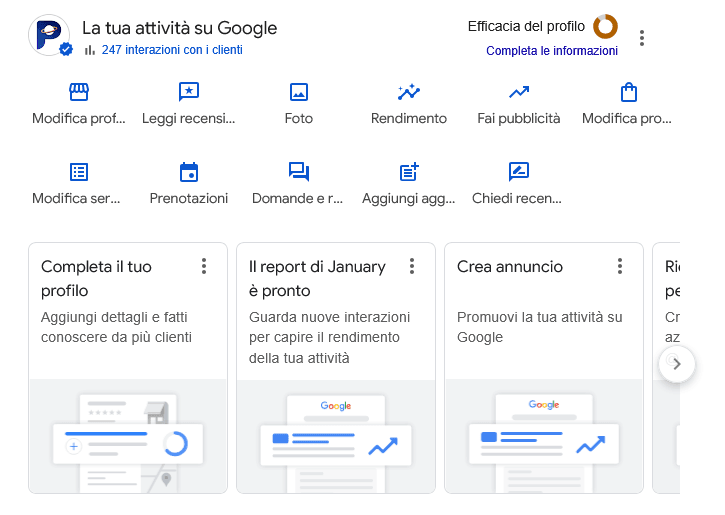Click 'Aggiungi dettagli e fatti conoscere' description text
Image resolution: width=725 pixels, height=515 pixels.
click(x=116, y=327)
